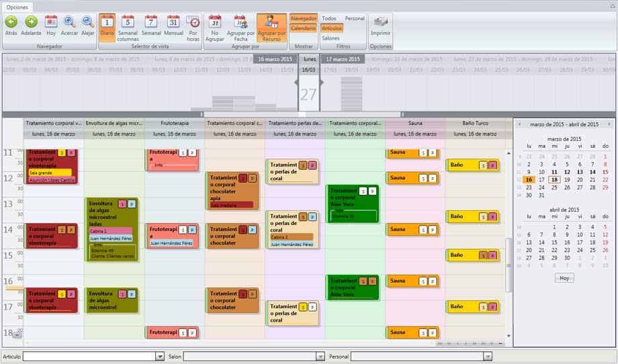Open the Salon dropdown
The image size is (618, 364).
(320, 357)
